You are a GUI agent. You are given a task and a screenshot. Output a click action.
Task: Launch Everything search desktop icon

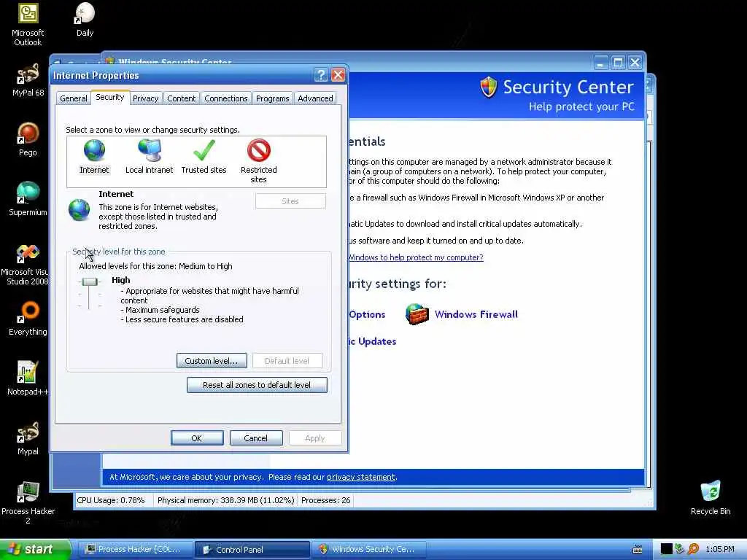[x=28, y=319]
